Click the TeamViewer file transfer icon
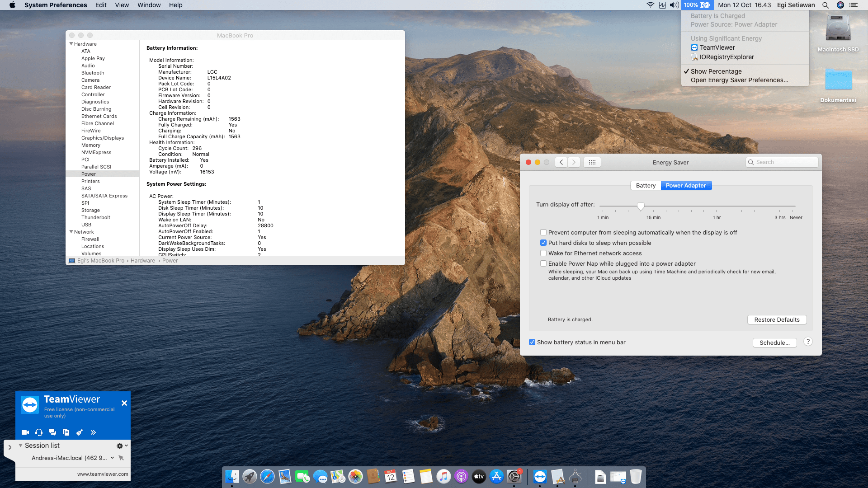The height and width of the screenshot is (488, 868). click(x=66, y=432)
